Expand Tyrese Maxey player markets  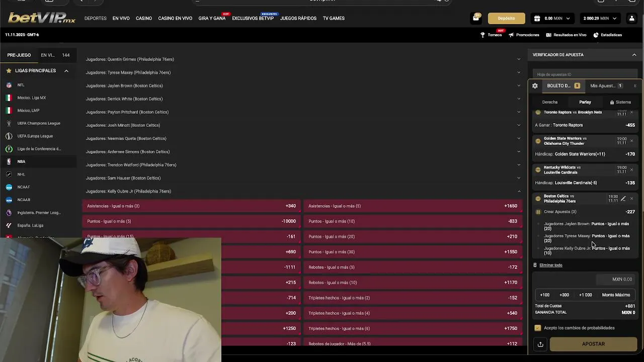pos(519,72)
